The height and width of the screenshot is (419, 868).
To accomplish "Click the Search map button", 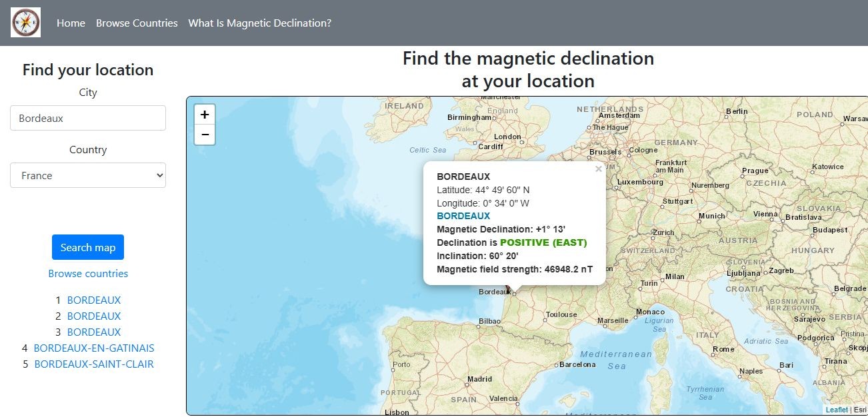I will (x=88, y=247).
